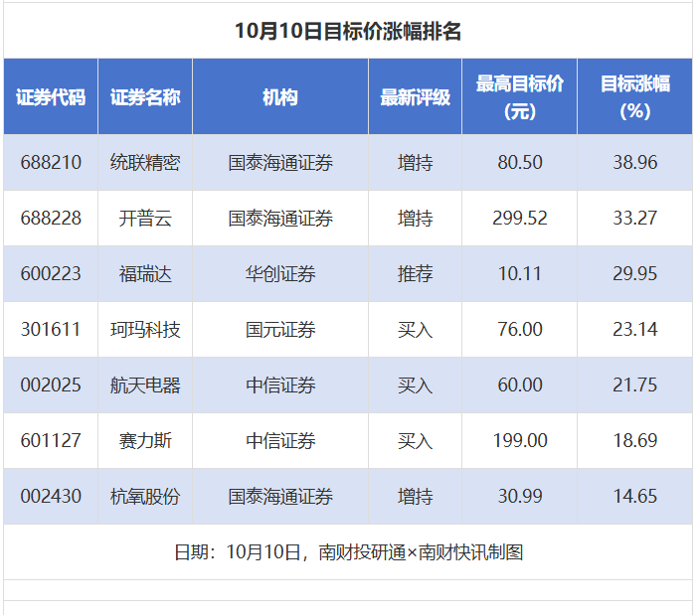Select stock name 开普云
This screenshot has width=700, height=615.
click(145, 218)
